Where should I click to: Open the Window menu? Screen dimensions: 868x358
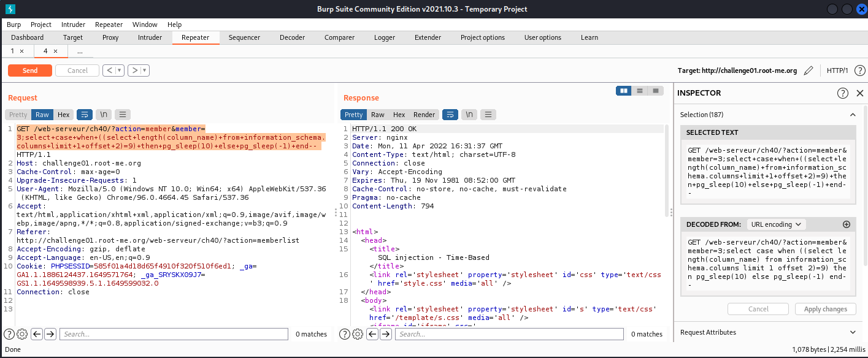[145, 25]
